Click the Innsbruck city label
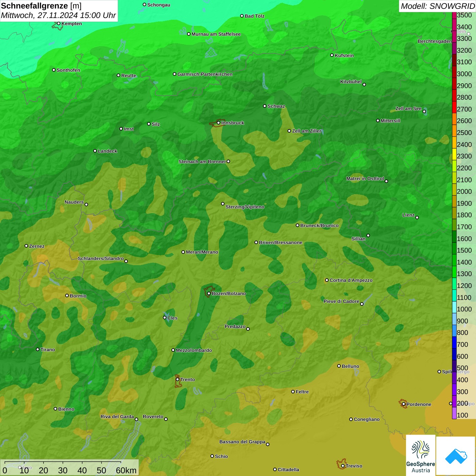Screen dimensions: 476x476 coord(233,123)
